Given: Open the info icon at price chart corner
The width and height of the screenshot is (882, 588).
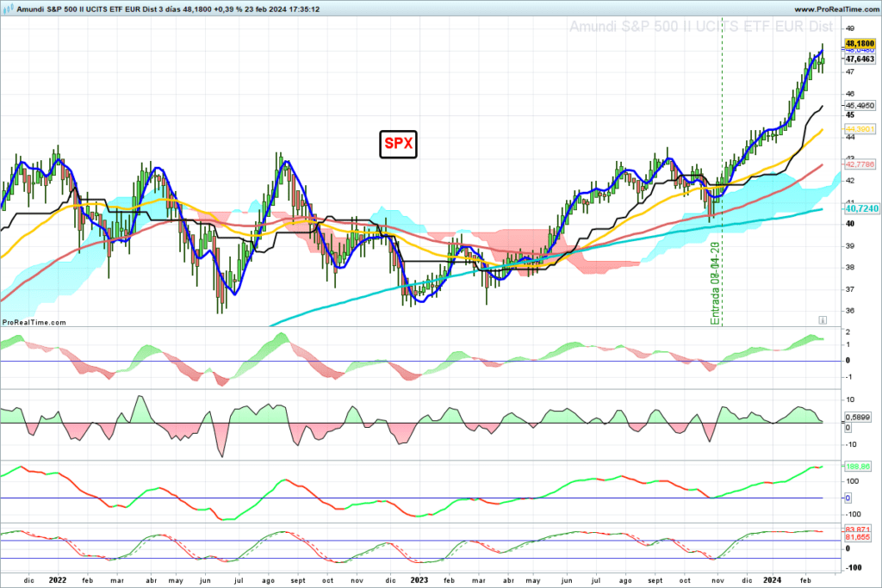Looking at the screenshot, I should 823,320.
